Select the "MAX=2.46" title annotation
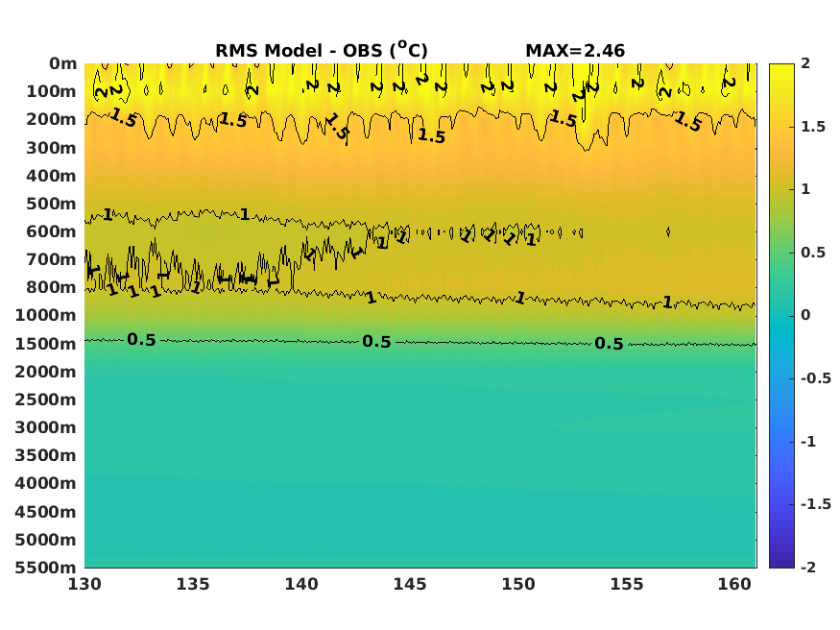The image size is (840, 630). [575, 51]
